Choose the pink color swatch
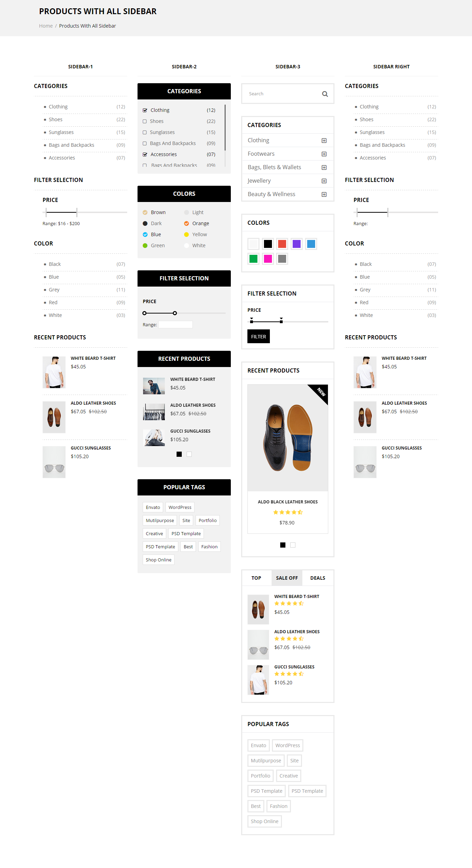This screenshot has height=868, width=472. coord(268,259)
